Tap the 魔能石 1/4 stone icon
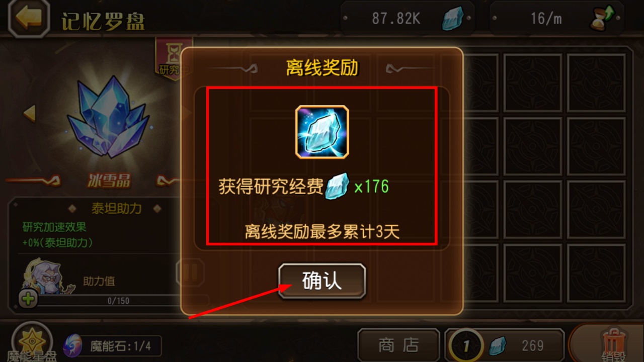The width and height of the screenshot is (644, 362). tap(73, 346)
